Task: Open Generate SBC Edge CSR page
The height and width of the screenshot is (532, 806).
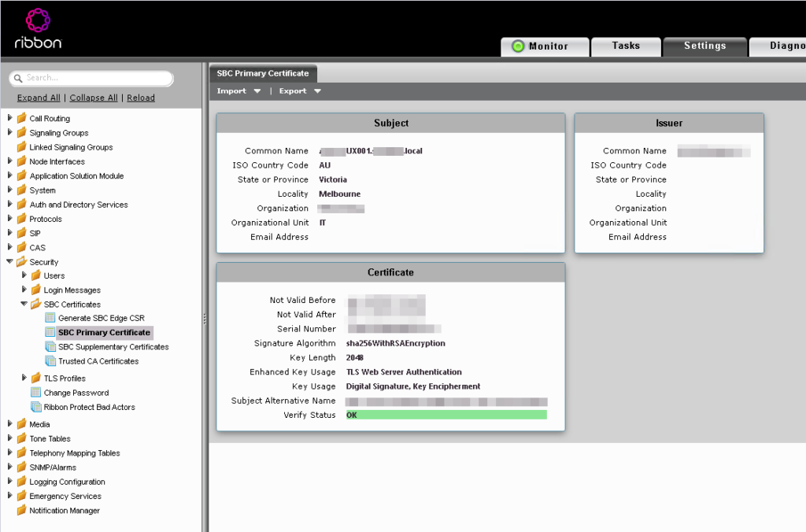Action: (x=102, y=318)
